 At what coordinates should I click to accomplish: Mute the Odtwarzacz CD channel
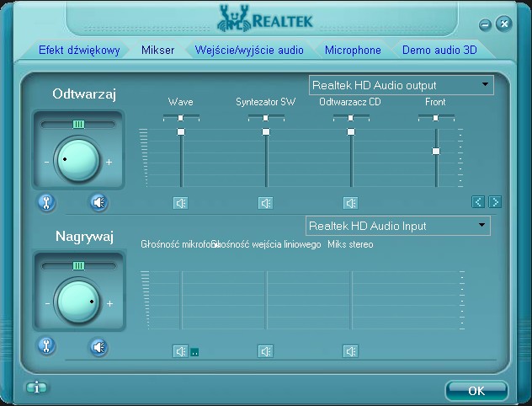point(351,203)
